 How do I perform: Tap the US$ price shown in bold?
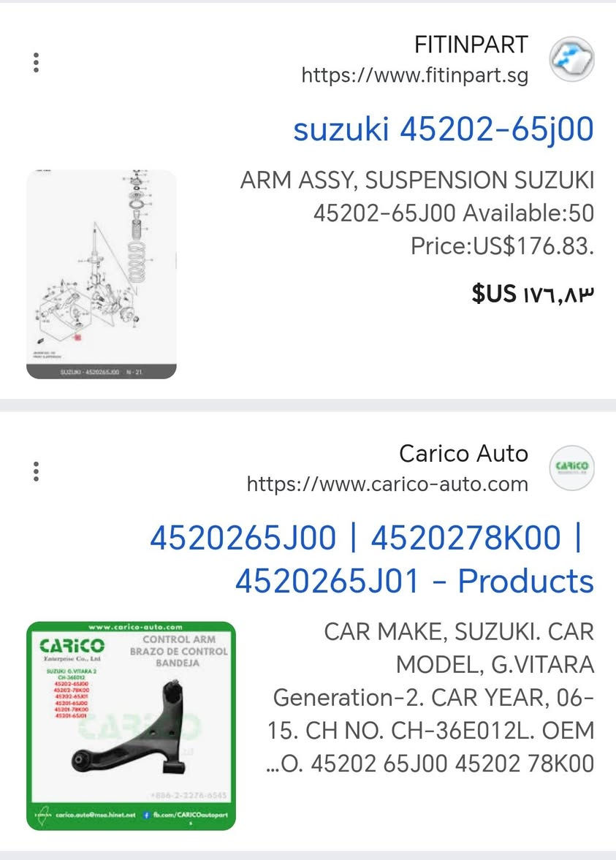point(533,294)
